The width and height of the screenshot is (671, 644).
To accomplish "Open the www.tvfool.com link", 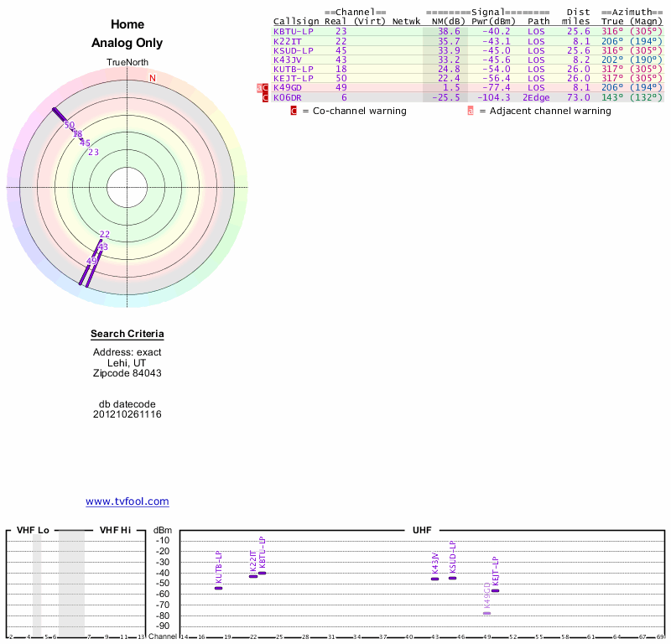I will coord(127,501).
